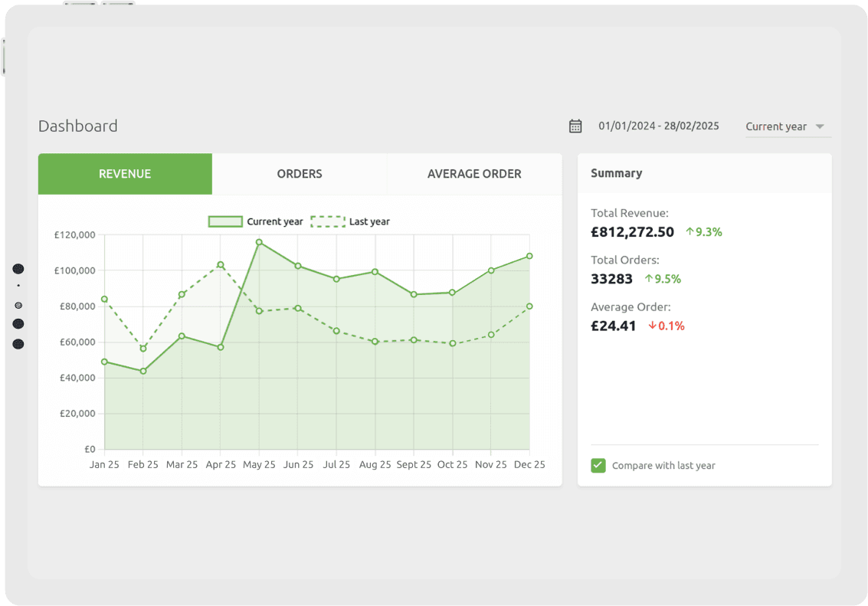Open the AVERAGE ORDER tab
The width and height of the screenshot is (868, 606).
pyautogui.click(x=474, y=174)
